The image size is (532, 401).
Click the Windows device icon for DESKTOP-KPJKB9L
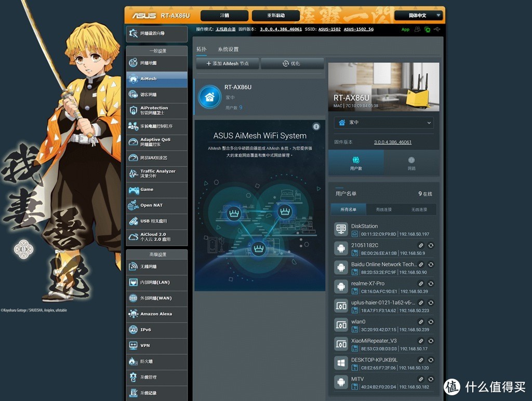point(341,364)
